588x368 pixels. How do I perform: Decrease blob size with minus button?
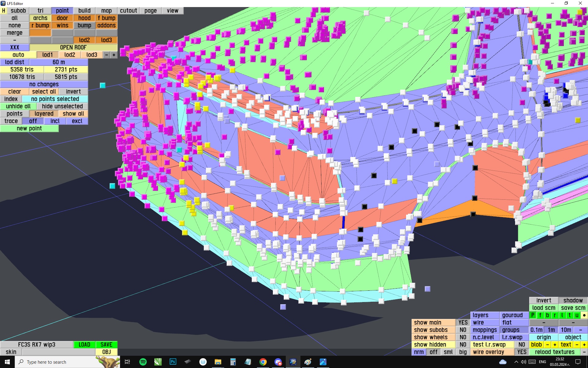[x=547, y=345]
